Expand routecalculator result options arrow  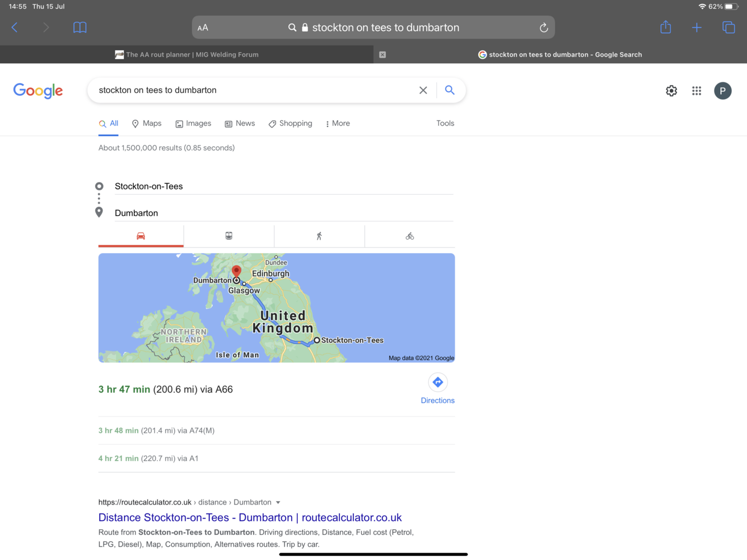278,502
